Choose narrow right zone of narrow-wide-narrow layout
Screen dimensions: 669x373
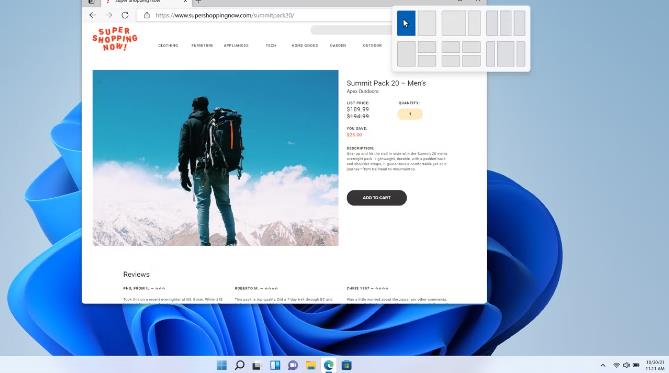pos(521,54)
